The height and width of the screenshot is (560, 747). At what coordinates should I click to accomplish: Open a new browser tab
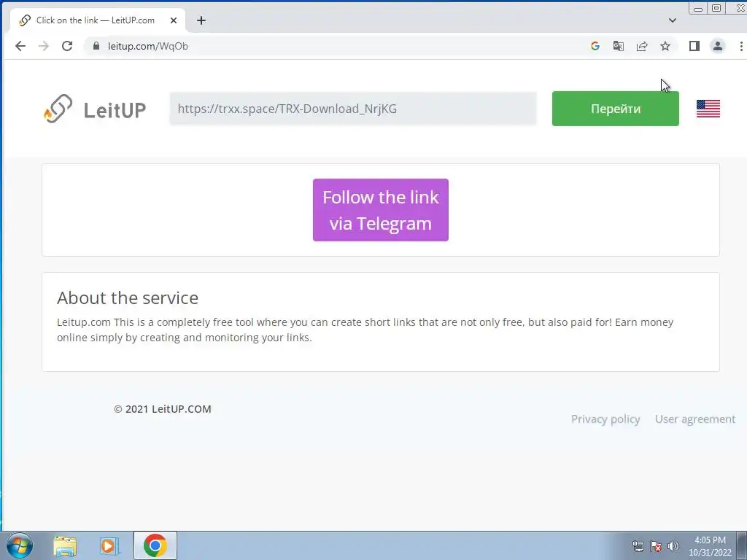point(201,20)
